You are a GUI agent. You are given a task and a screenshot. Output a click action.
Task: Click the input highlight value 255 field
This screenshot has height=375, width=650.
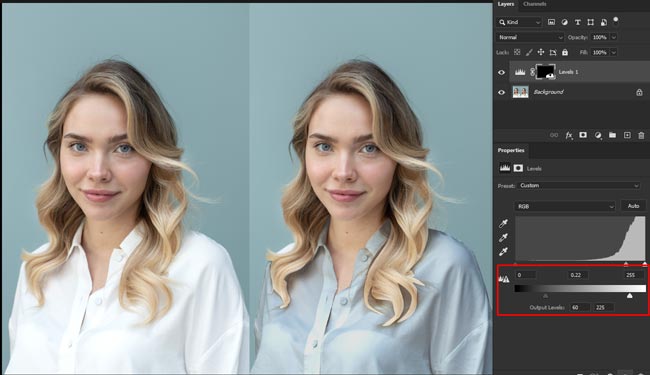635,275
